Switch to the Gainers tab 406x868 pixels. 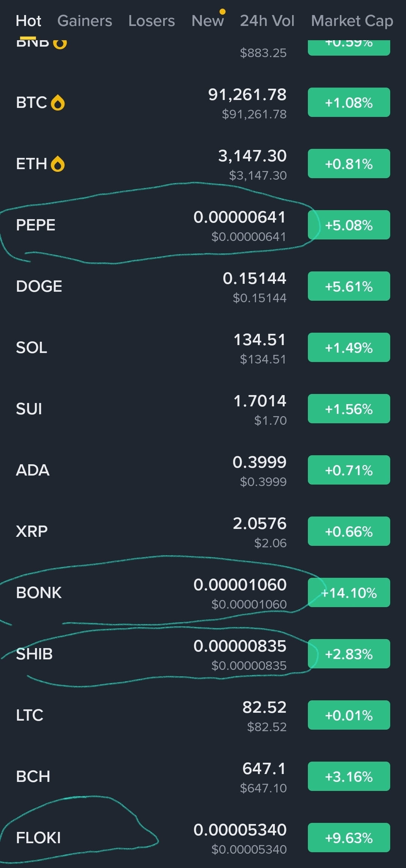[85, 21]
